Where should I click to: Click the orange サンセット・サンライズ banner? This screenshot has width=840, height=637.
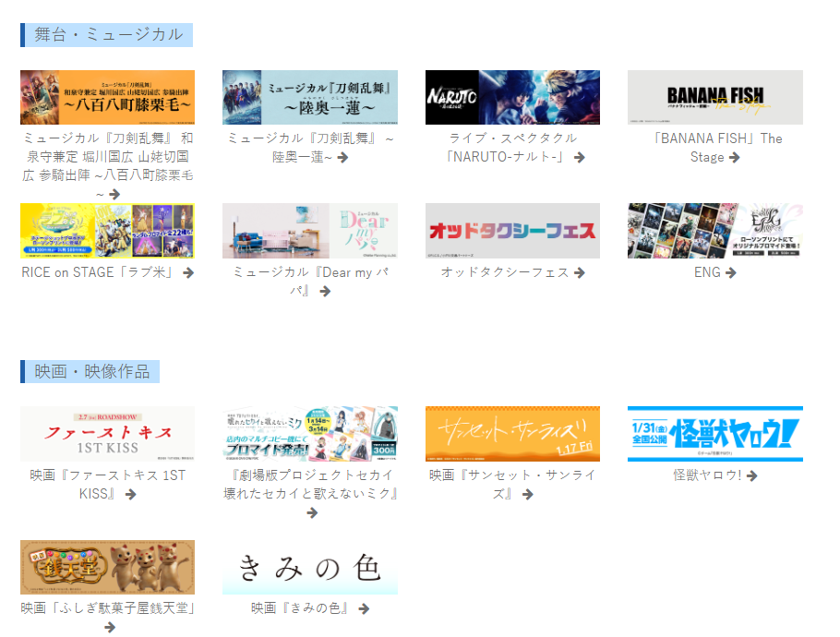tap(512, 434)
